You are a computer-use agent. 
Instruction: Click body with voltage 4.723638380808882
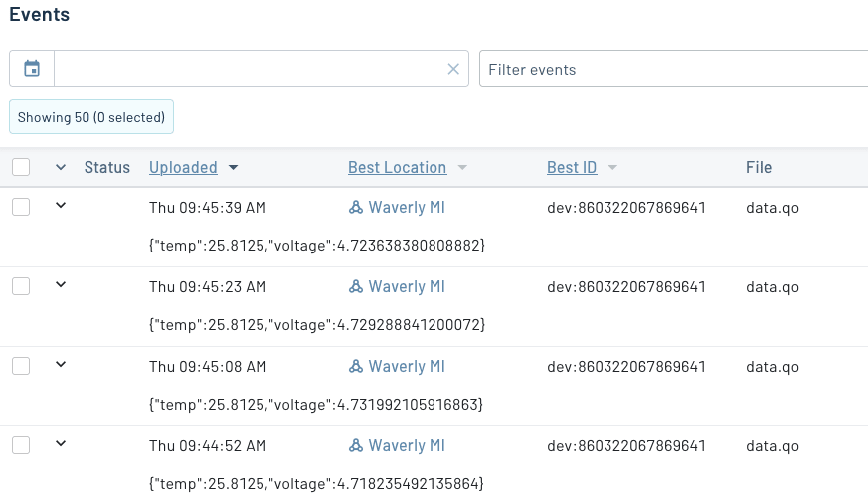point(316,246)
